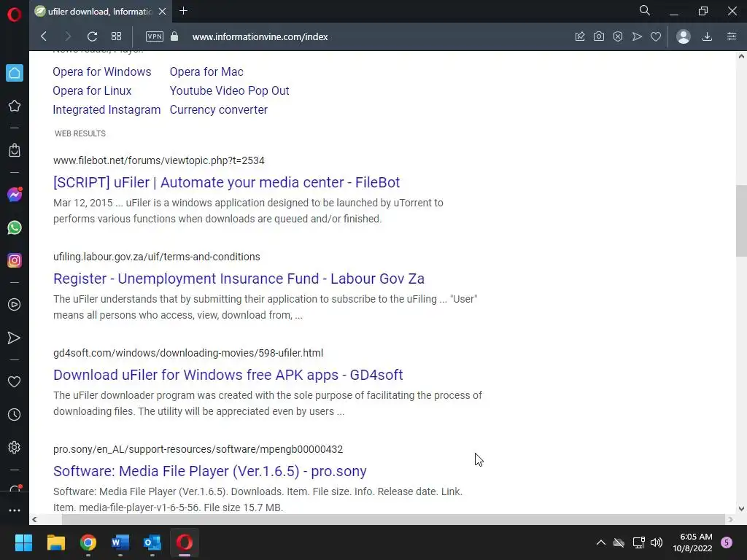Go to the Opera sidebar home icon
The width and height of the screenshot is (747, 560).
[15, 73]
